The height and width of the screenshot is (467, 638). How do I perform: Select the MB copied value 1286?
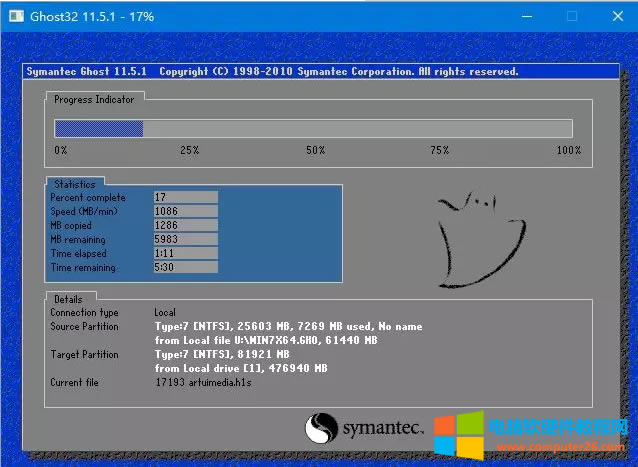point(186,225)
